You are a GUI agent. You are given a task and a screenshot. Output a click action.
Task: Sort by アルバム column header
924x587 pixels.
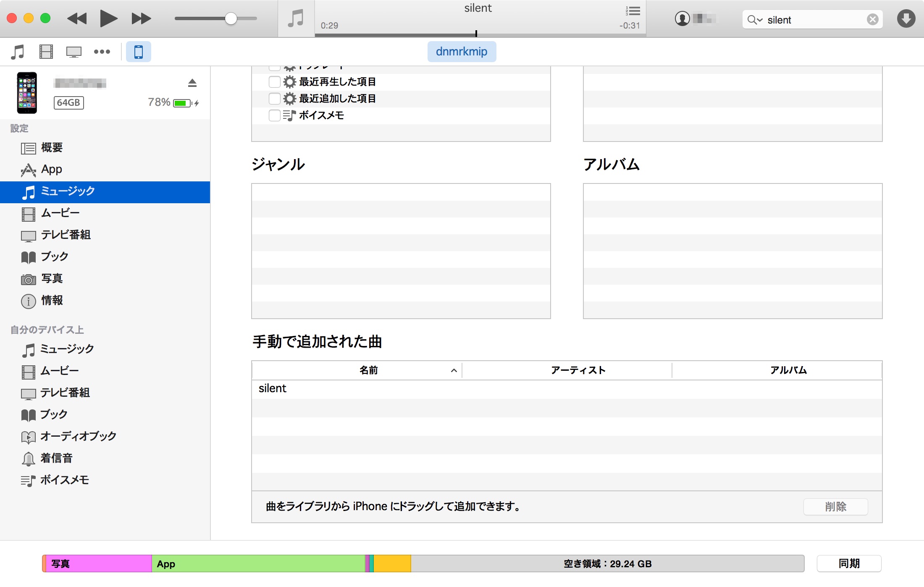(777, 370)
